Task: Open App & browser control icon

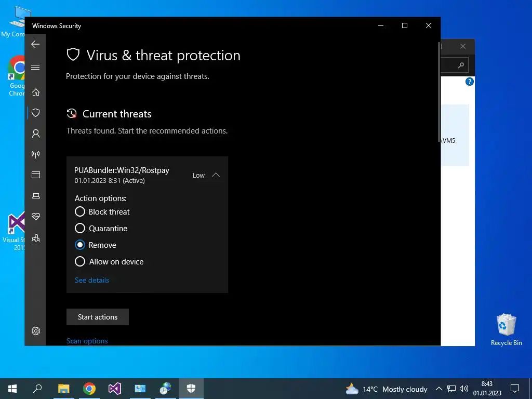Action: point(36,175)
